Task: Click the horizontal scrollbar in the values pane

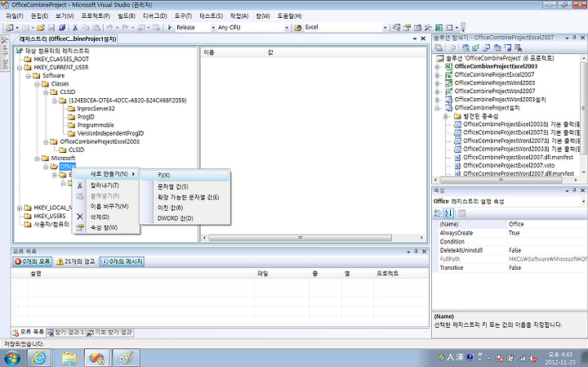Action: coord(300,238)
